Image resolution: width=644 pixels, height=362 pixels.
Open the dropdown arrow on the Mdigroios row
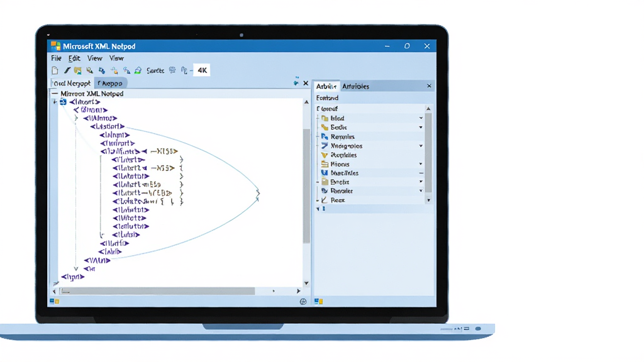421,146
